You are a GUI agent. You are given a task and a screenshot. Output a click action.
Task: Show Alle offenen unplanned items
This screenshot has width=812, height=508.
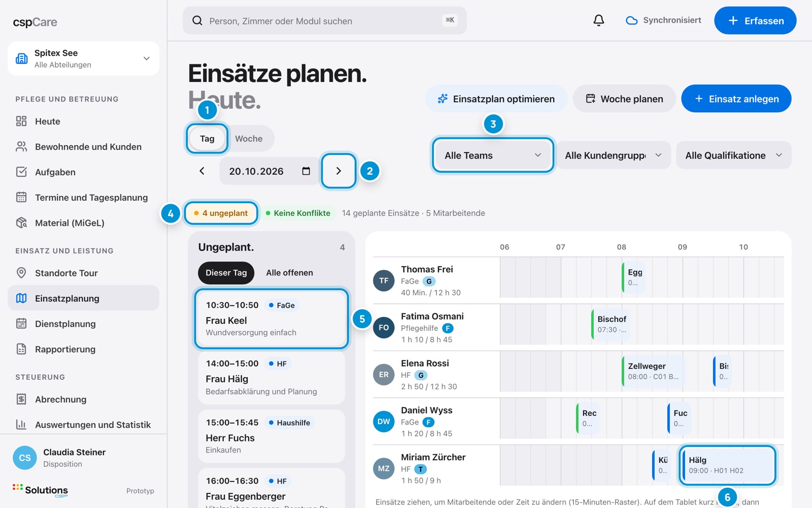290,273
